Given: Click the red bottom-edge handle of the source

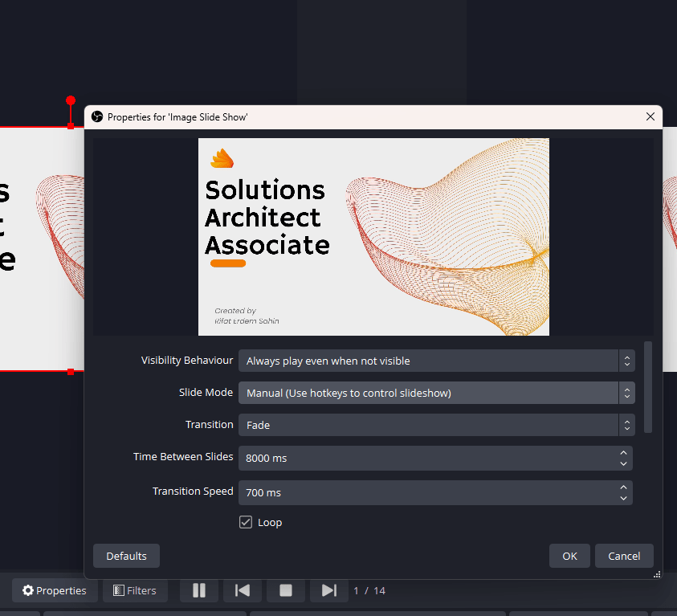Looking at the screenshot, I should [x=71, y=372].
